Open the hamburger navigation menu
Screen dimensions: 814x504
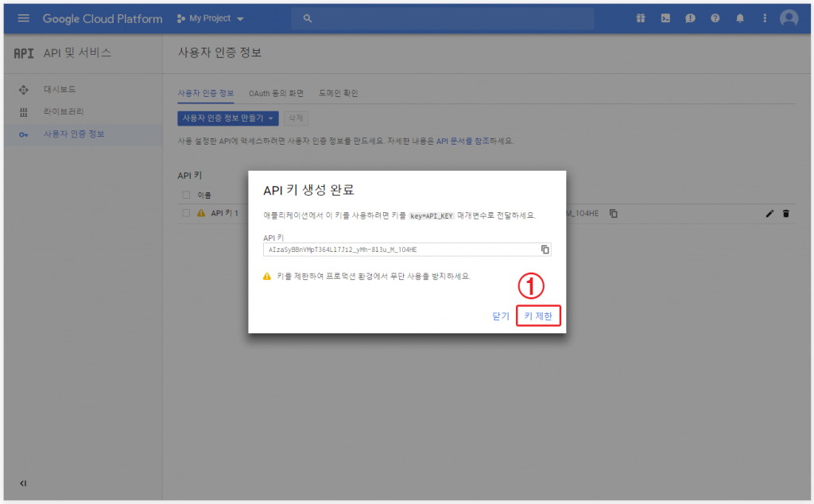pos(23,18)
